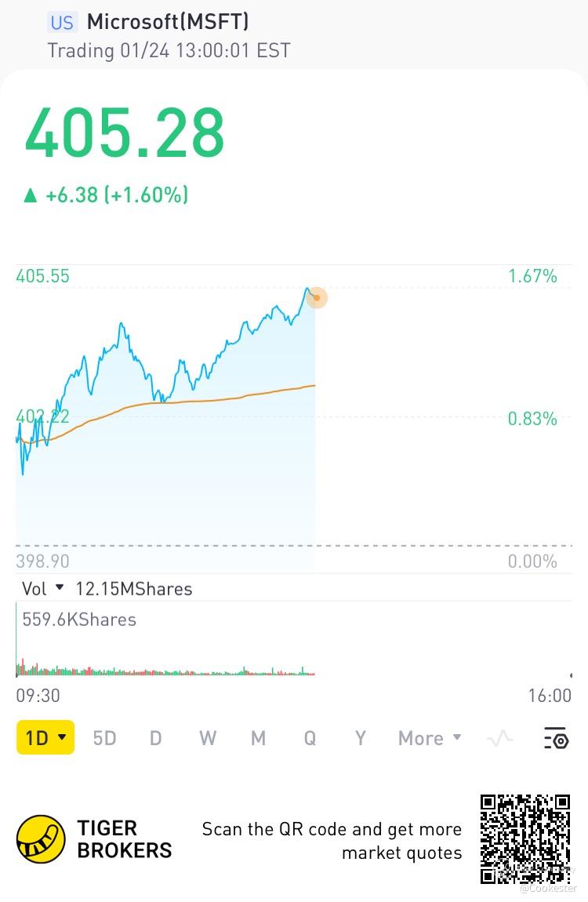Tap the orange average price line
Screen dimensions: 588x902
tap(235, 398)
